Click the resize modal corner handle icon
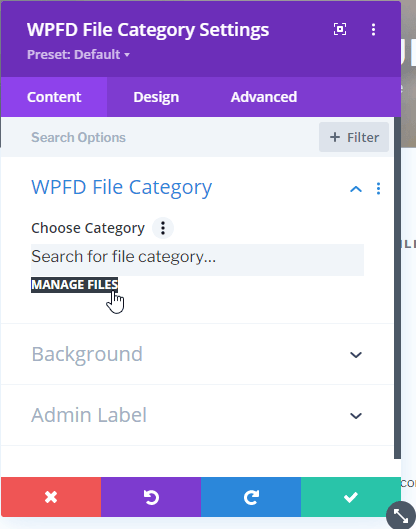 401,516
